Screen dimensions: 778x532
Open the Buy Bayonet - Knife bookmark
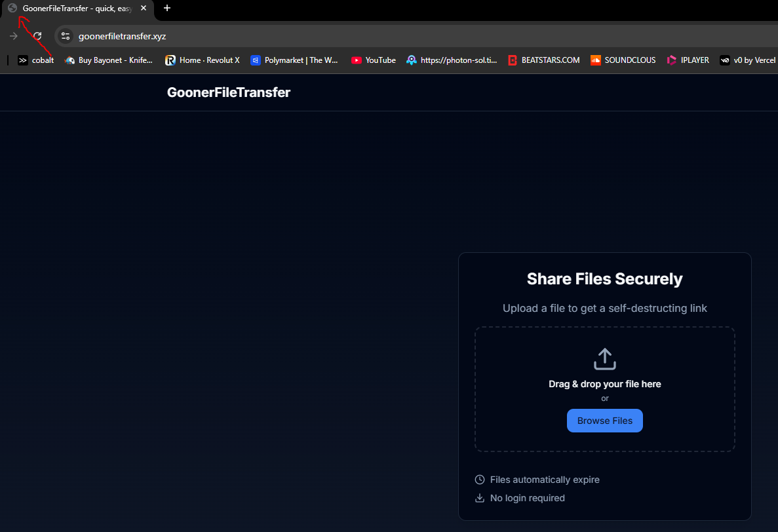tap(109, 60)
